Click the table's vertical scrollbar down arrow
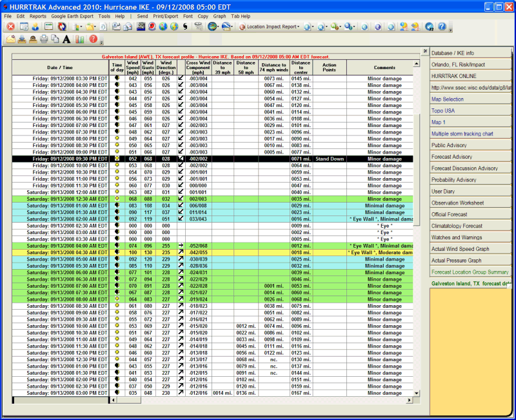The height and width of the screenshot is (420, 516). [416, 393]
